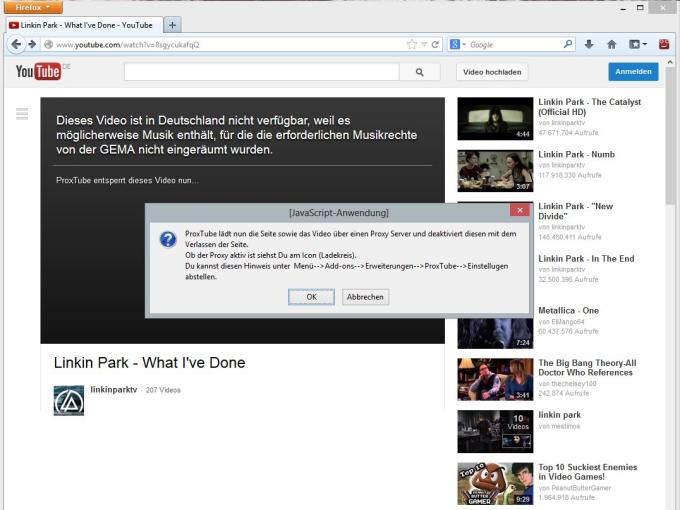
Task: Open the linkin park playlist title link
Action: point(559,415)
